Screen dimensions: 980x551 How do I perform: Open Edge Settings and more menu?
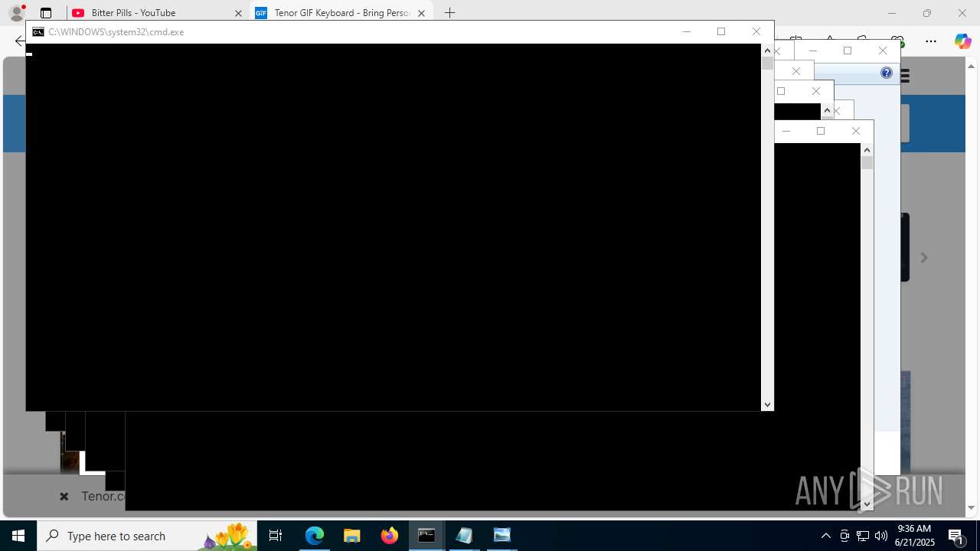(x=931, y=41)
